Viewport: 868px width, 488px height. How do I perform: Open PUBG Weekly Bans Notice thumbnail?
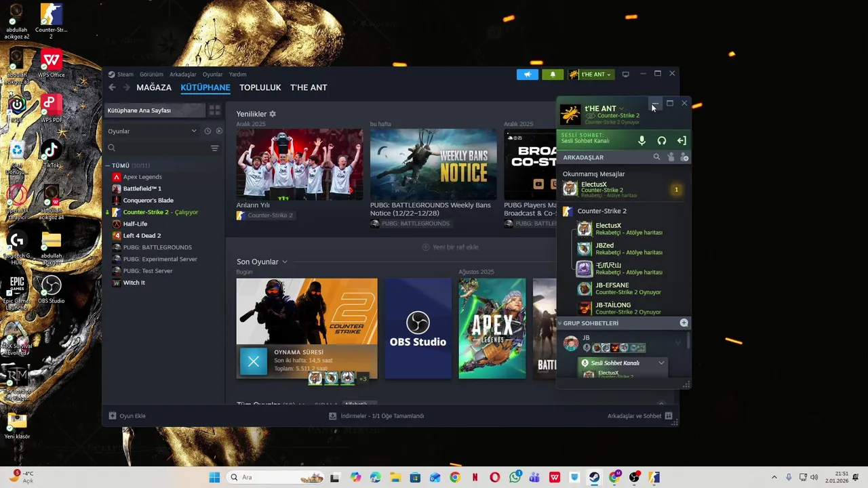[433, 164]
